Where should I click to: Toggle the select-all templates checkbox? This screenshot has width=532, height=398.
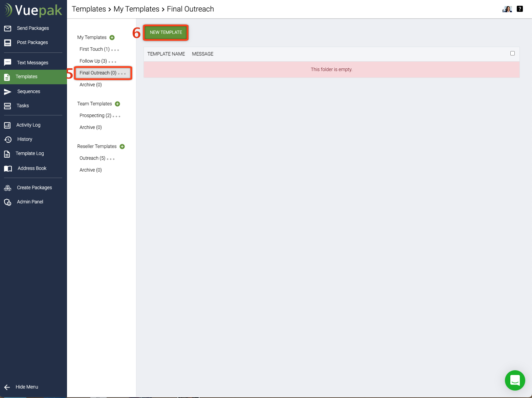pos(512,53)
